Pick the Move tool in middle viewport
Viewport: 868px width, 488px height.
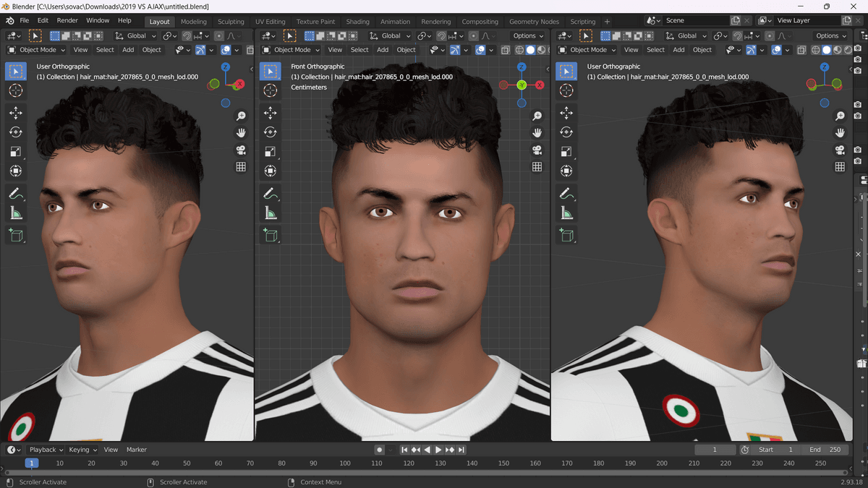pos(270,113)
